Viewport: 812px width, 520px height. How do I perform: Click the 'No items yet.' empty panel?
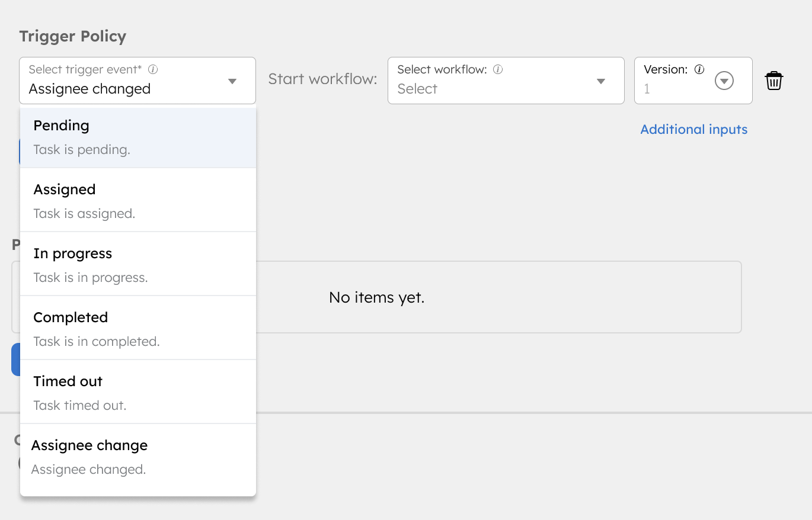coord(377,297)
